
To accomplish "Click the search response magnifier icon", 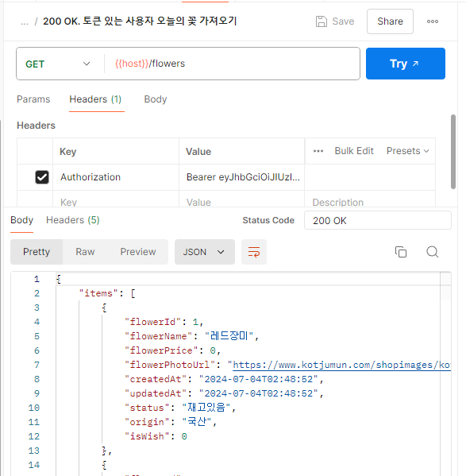I will tap(433, 252).
